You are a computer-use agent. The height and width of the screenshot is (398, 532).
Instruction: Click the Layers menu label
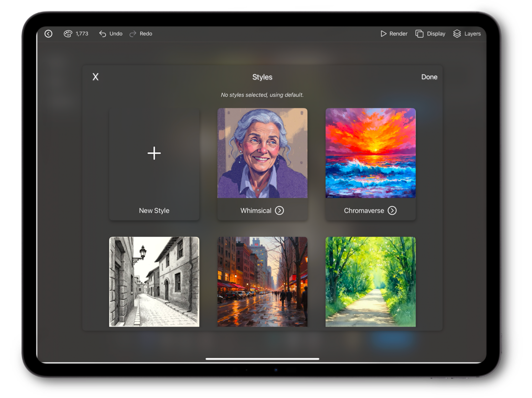click(472, 34)
